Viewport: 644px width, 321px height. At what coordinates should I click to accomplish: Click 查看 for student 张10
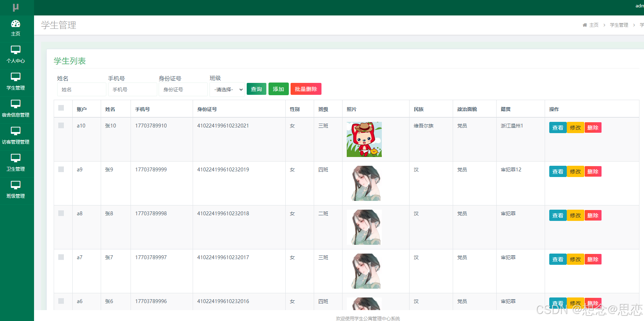[x=558, y=127]
